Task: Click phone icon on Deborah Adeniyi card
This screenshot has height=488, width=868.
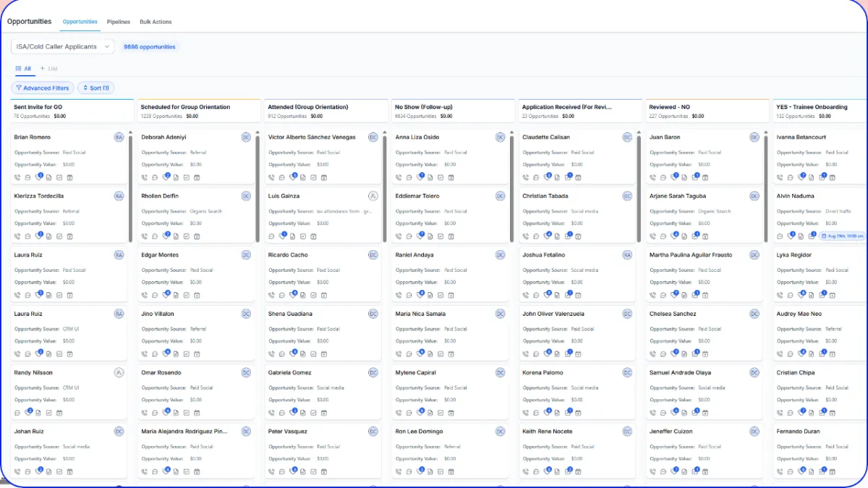Action: click(145, 177)
